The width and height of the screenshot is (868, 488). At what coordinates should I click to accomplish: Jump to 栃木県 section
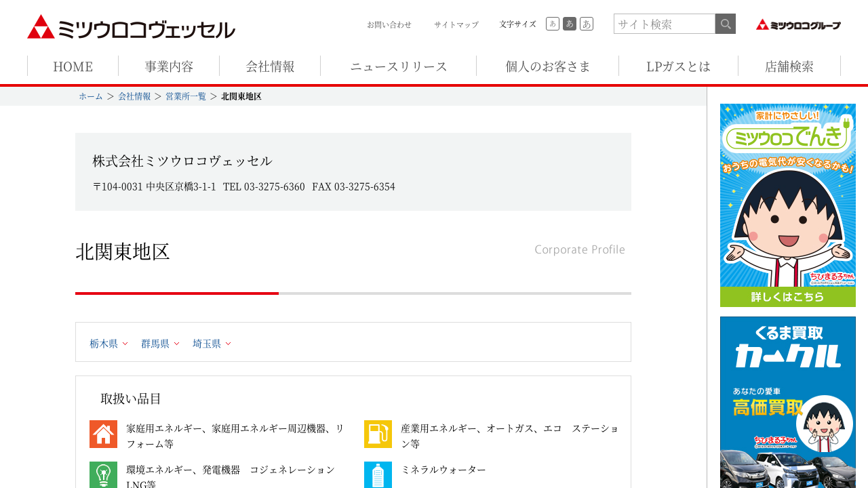pos(108,344)
